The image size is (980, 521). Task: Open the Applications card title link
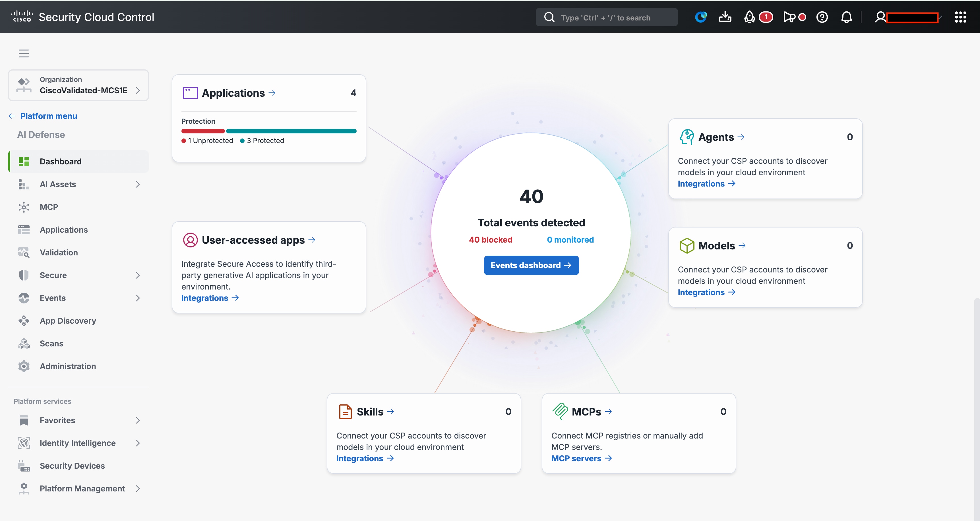coord(239,93)
